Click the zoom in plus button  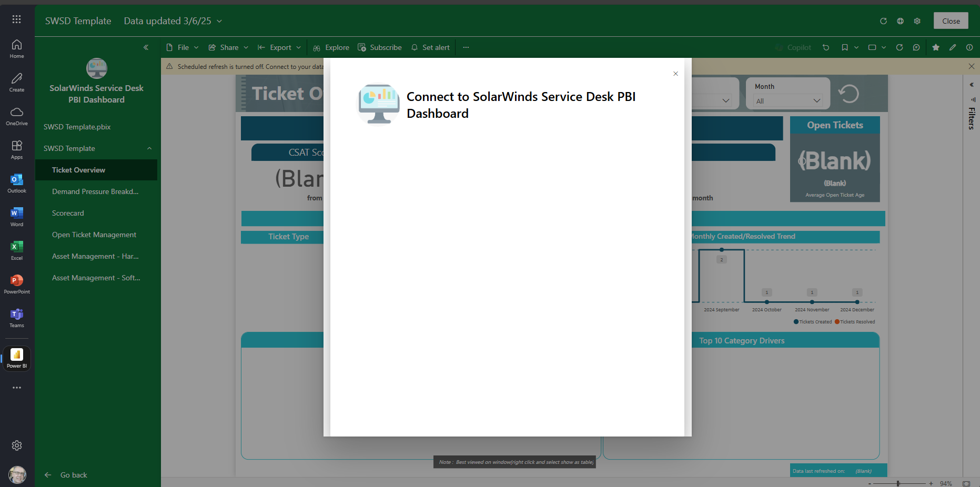click(x=931, y=483)
